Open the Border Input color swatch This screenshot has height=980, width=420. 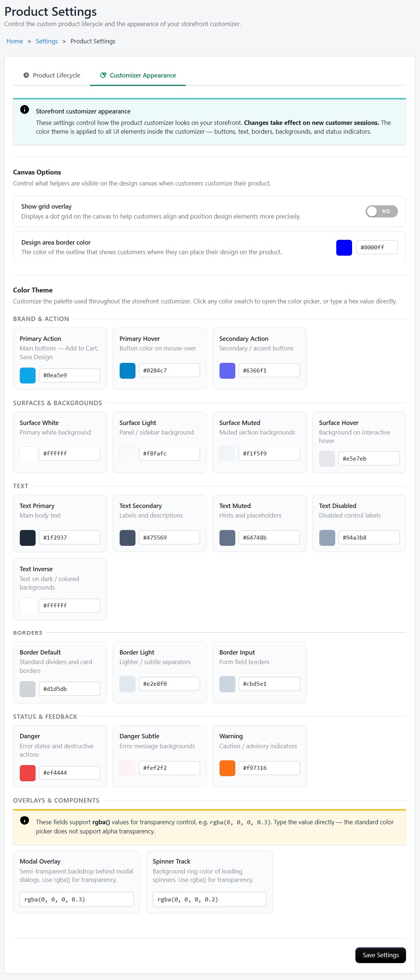(x=227, y=684)
